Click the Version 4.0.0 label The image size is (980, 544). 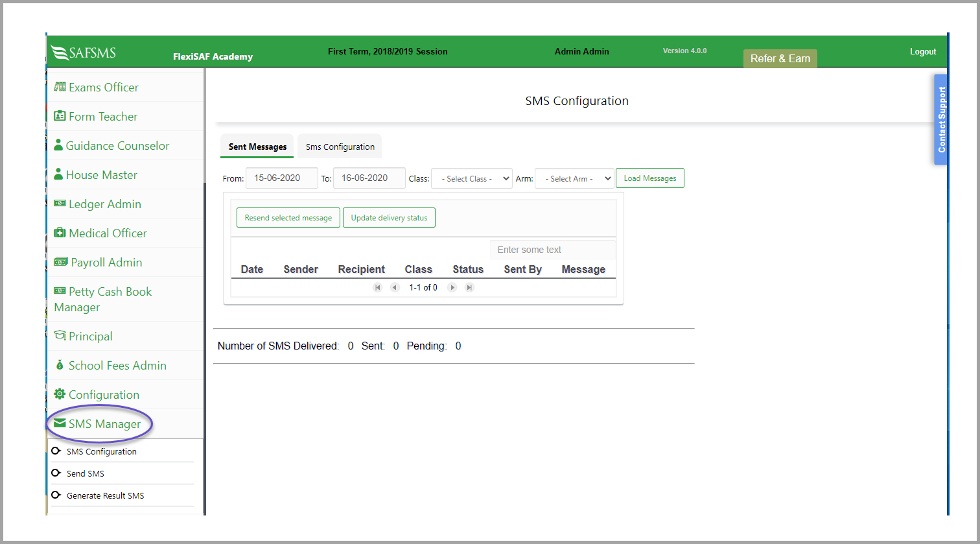684,51
